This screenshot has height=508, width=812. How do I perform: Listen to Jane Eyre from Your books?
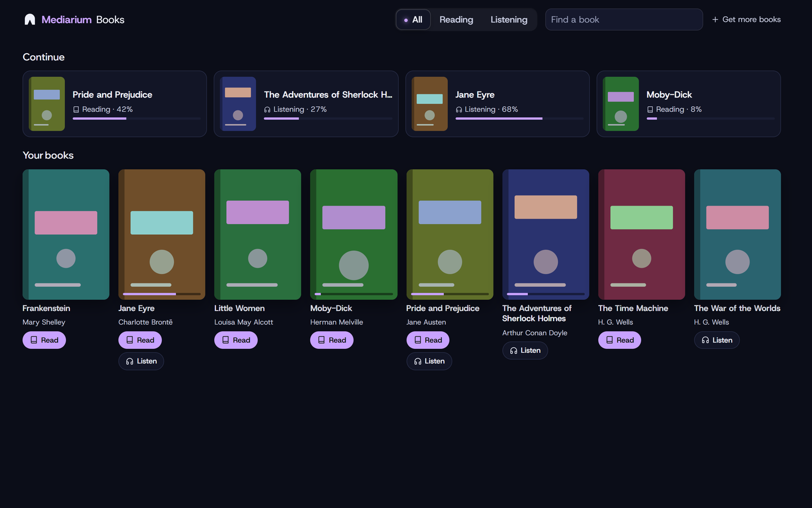(x=141, y=361)
